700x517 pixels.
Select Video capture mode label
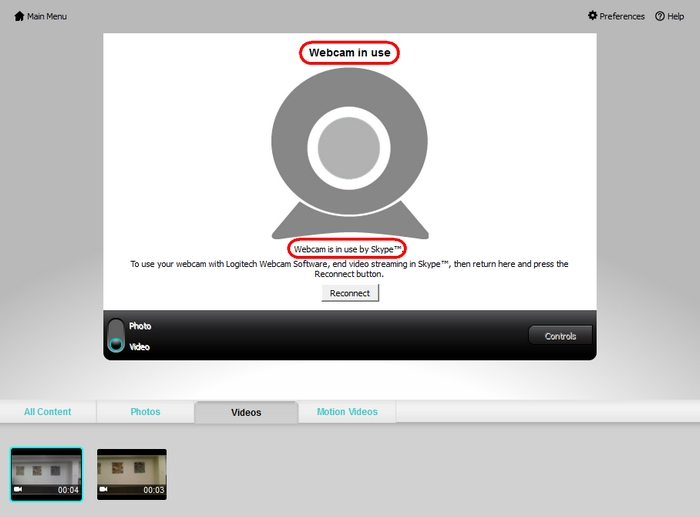139,347
